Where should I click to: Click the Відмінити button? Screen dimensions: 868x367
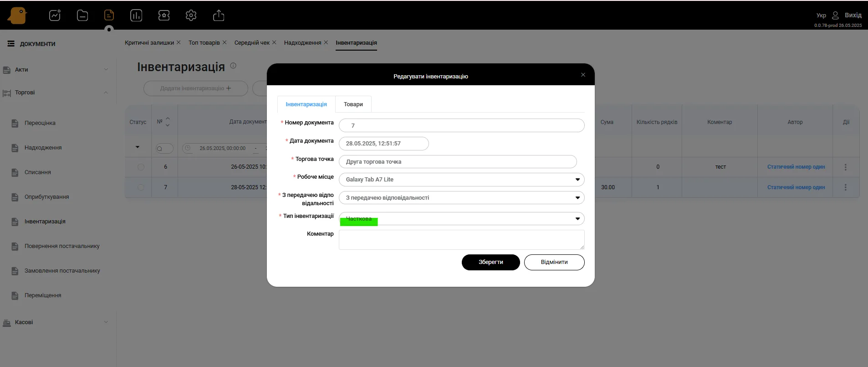coord(554,262)
